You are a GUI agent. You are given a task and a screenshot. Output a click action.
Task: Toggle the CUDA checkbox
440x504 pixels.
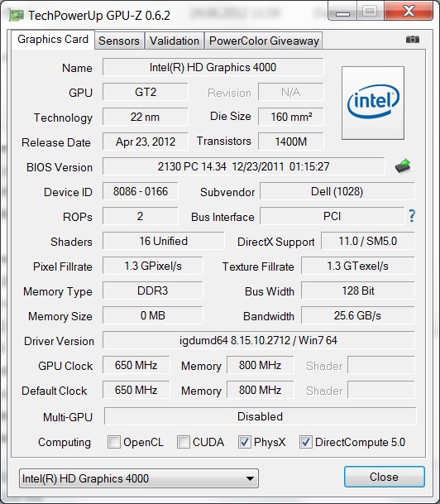pos(184,442)
